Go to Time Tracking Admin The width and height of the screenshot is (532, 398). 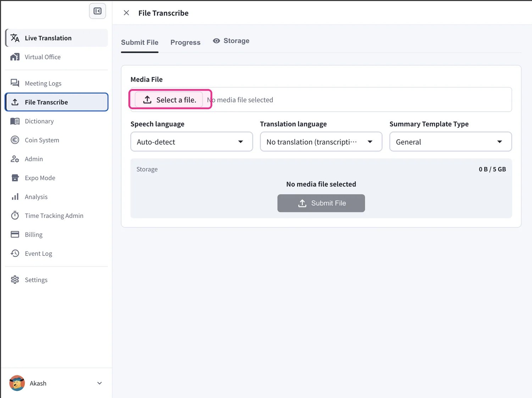tap(57, 215)
